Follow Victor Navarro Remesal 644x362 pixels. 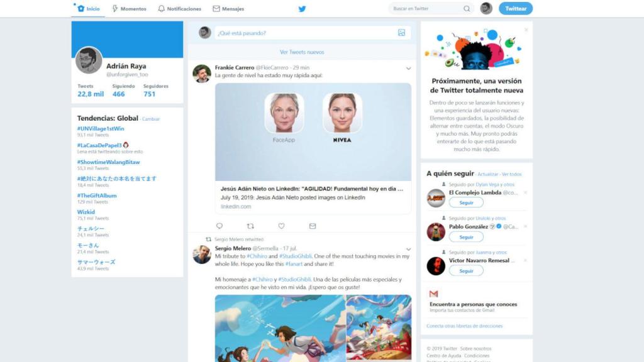click(466, 271)
